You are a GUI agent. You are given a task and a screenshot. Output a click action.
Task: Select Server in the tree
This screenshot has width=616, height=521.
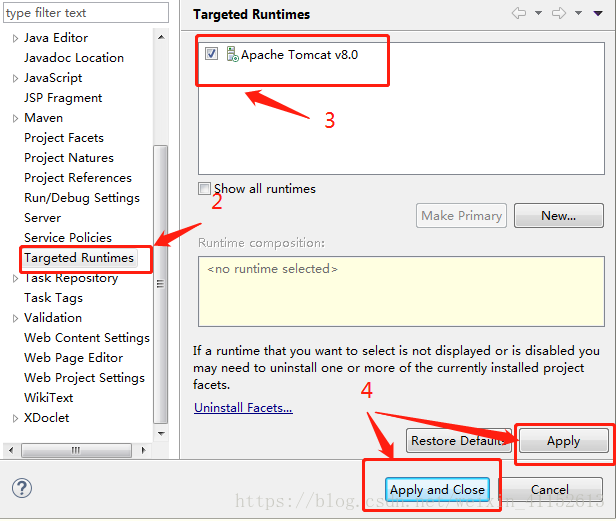pyautogui.click(x=42, y=218)
